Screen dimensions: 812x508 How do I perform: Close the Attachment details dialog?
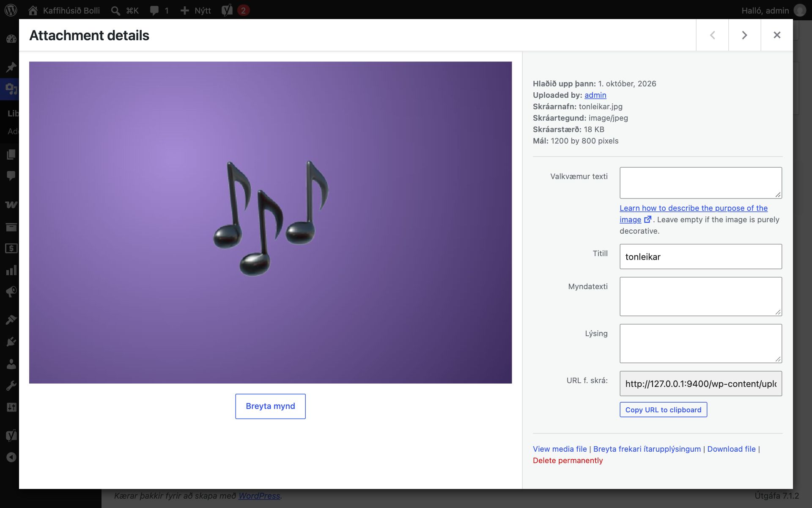click(777, 35)
